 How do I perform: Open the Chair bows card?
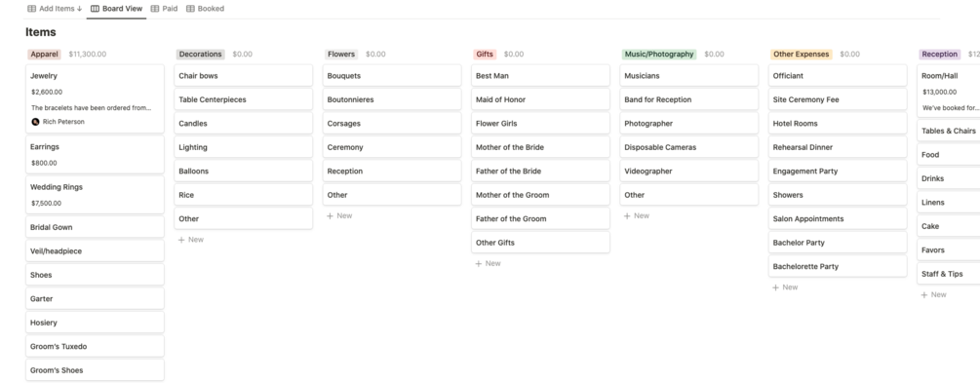(243, 76)
